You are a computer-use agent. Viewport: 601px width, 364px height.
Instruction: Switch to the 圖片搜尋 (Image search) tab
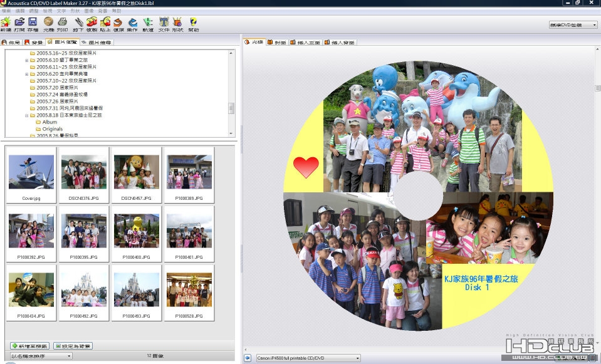coord(97,42)
